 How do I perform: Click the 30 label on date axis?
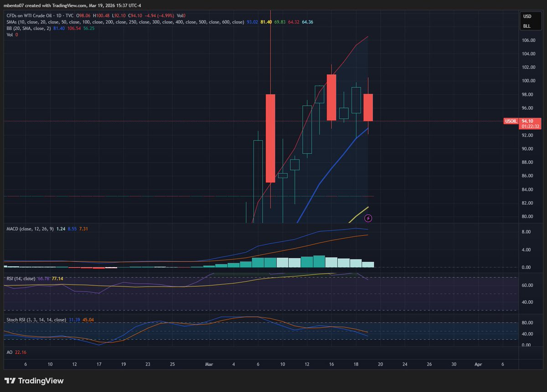pyautogui.click(x=454, y=364)
